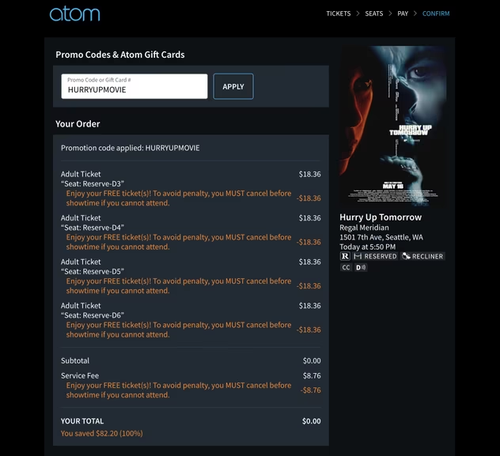Click the APPLY promo code button
The height and width of the screenshot is (456, 500).
point(233,87)
